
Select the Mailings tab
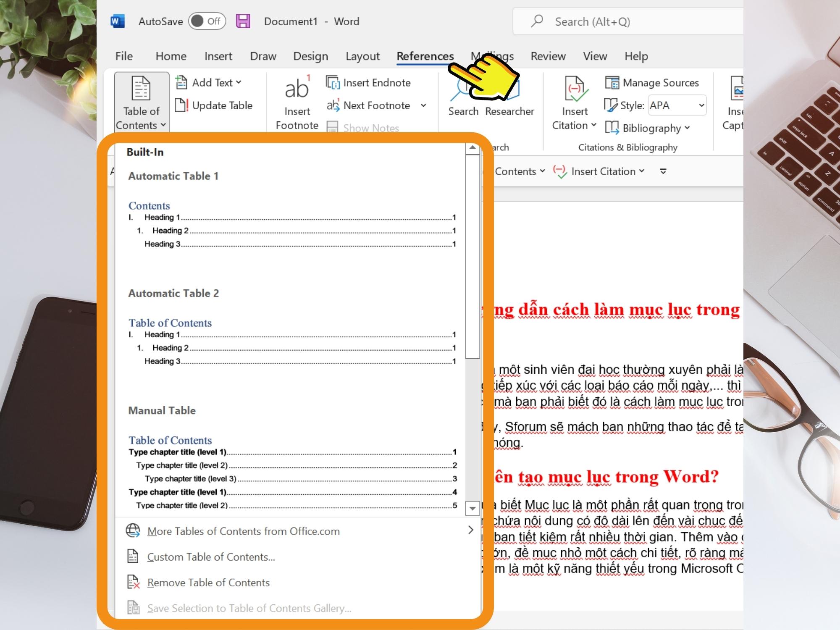point(492,55)
